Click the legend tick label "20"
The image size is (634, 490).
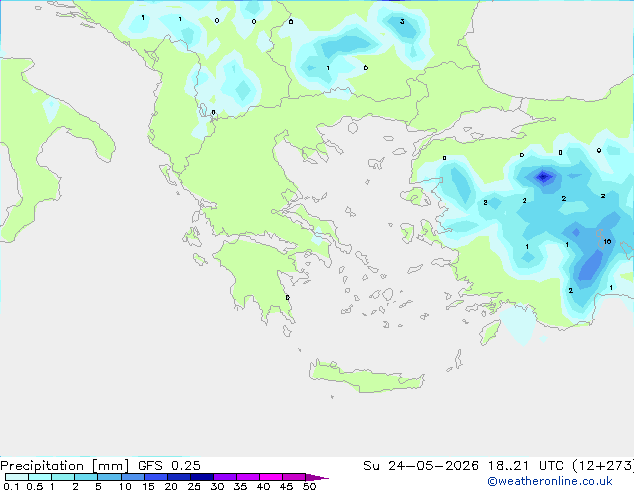171,486
